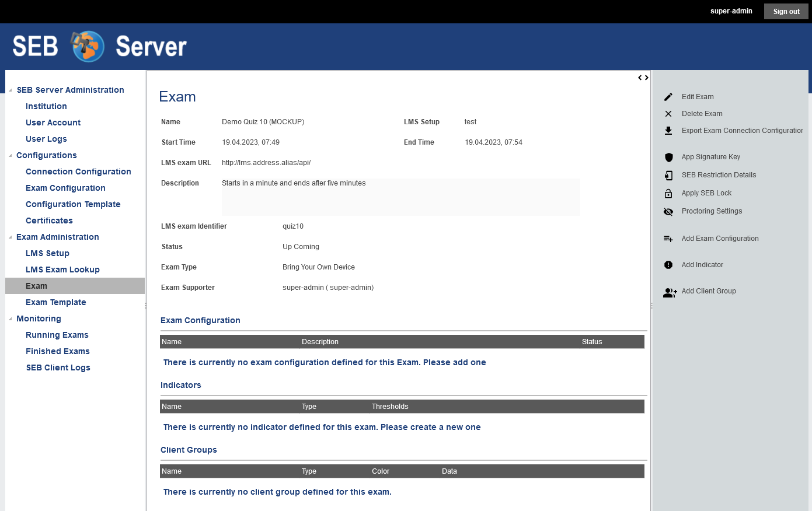Click the Status column header in Exam Configuration table

pos(591,342)
